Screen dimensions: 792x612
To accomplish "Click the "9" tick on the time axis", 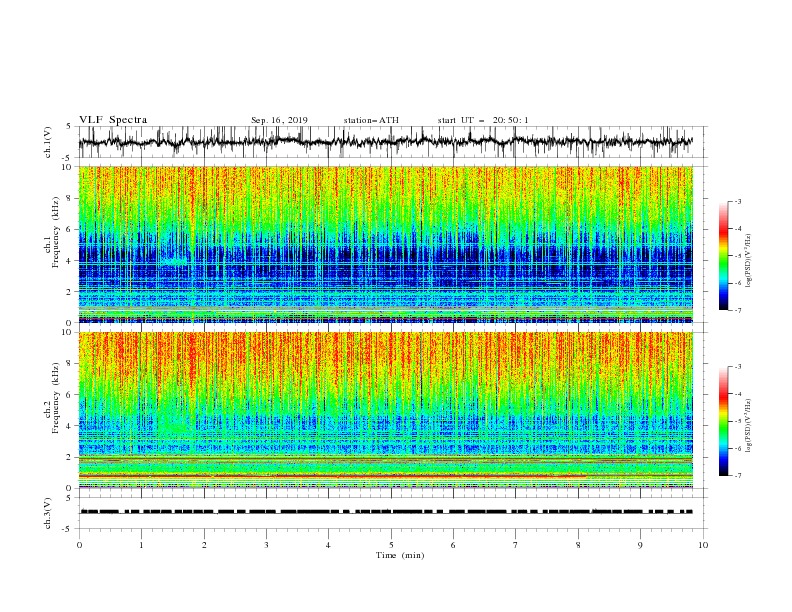I will [640, 545].
